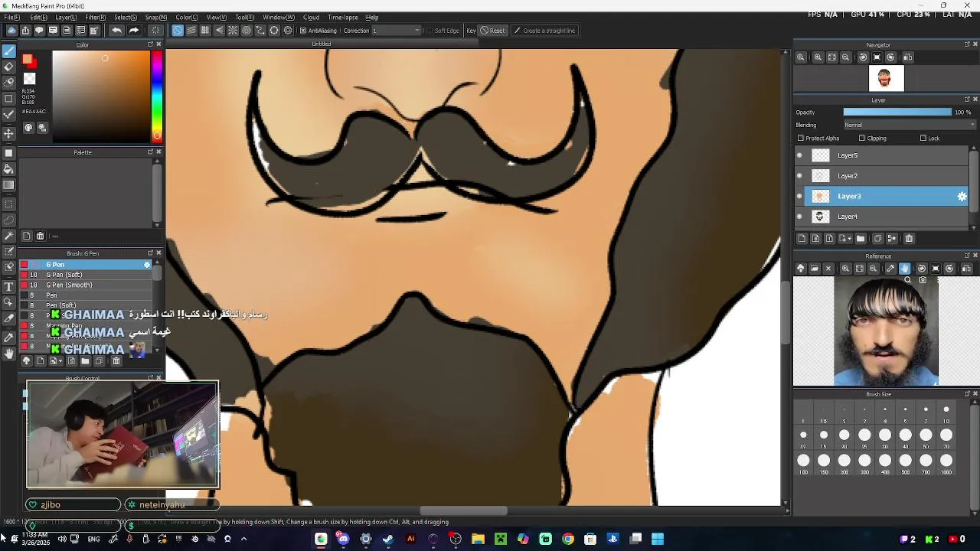Delete the palette color with trash
980x551 pixels.
point(41,236)
